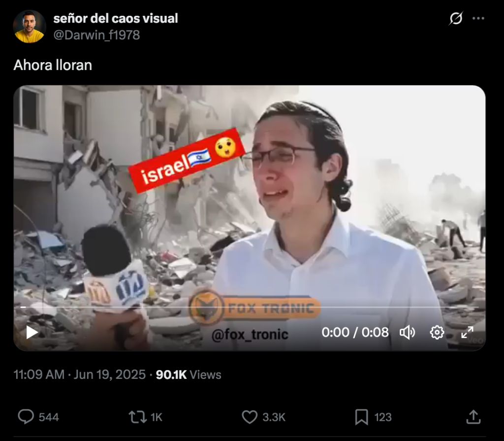Share the post via upload icon
Viewport: 504px width, 441px height.
473,417
